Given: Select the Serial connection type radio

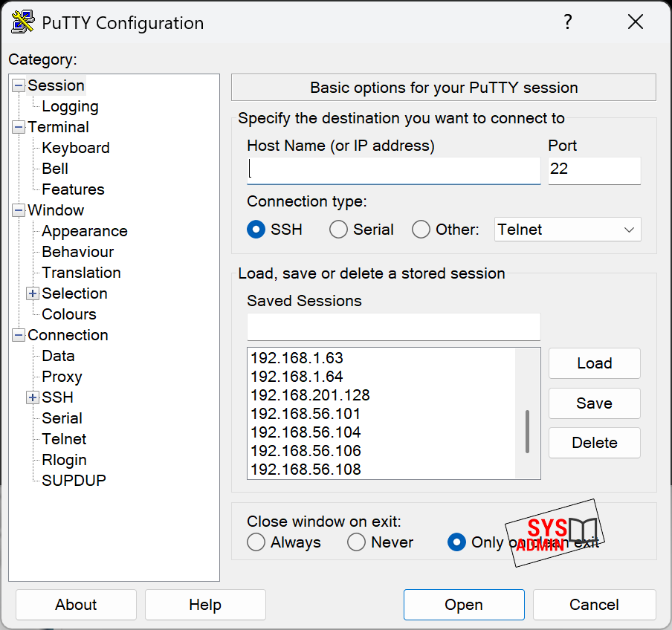Looking at the screenshot, I should tap(338, 230).
